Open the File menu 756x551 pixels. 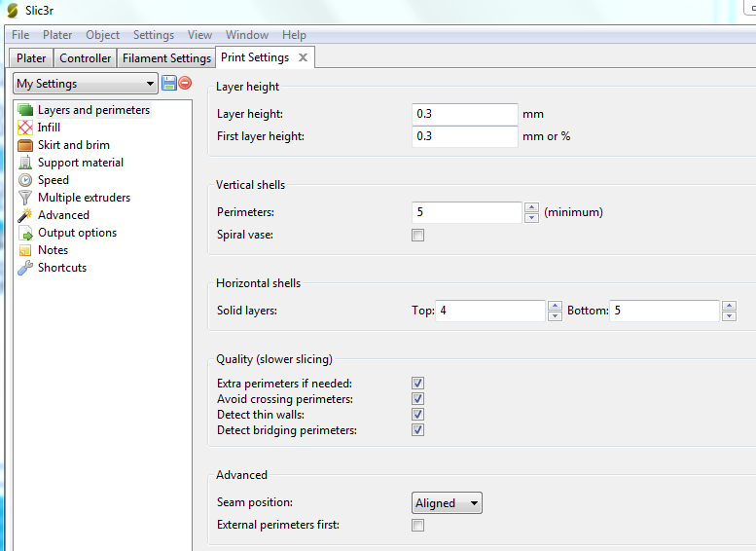point(20,35)
